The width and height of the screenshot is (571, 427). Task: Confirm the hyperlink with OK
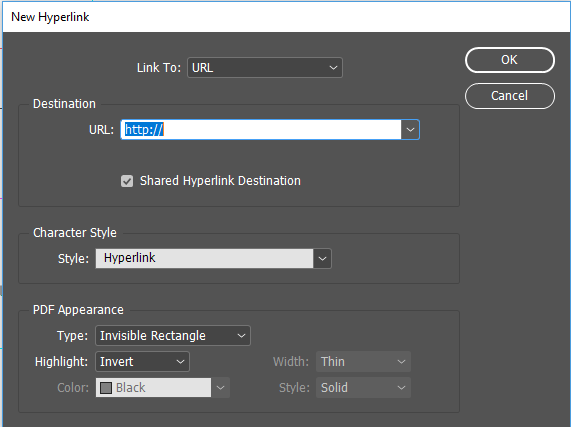point(510,60)
